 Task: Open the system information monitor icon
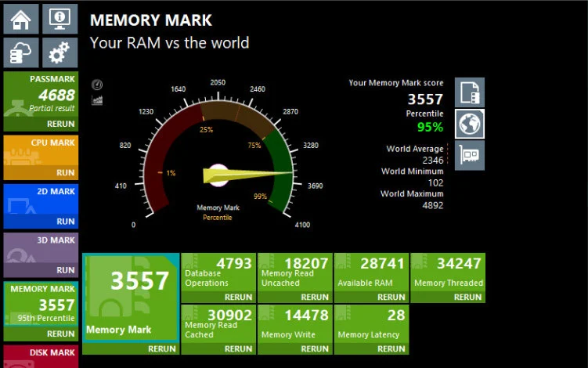click(x=60, y=19)
